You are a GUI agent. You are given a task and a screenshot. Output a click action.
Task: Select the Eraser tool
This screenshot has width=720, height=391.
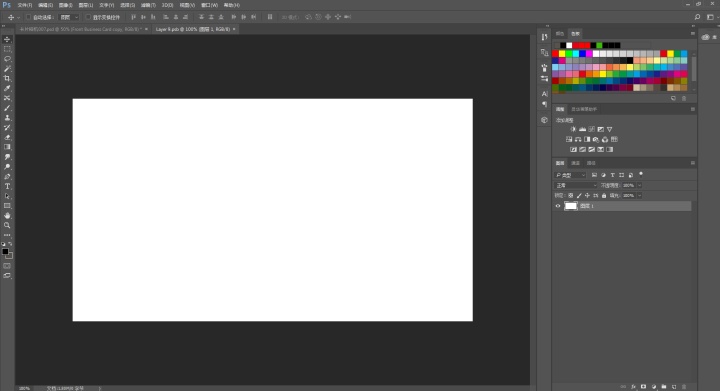click(x=7, y=137)
